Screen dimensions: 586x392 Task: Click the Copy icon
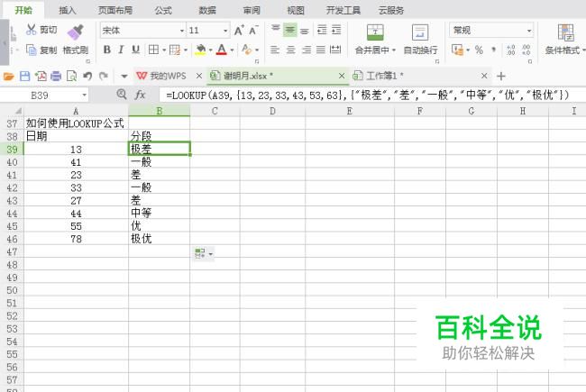(x=31, y=50)
